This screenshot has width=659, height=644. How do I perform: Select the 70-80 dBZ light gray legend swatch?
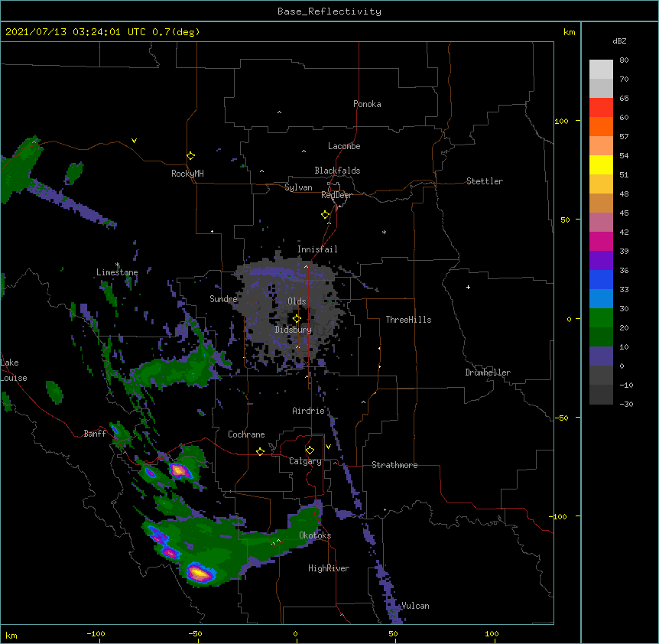[x=601, y=70]
